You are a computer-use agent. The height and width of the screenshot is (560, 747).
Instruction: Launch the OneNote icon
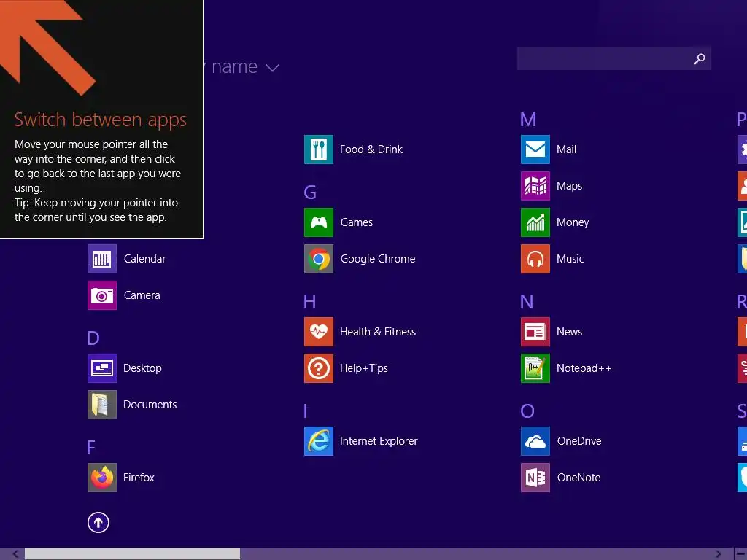(x=535, y=478)
